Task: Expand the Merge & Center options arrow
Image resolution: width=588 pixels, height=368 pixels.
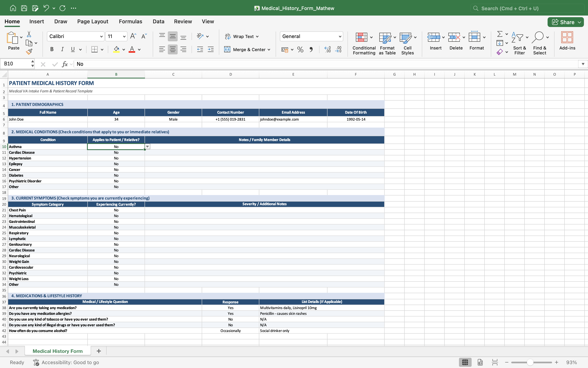Action: pos(269,50)
